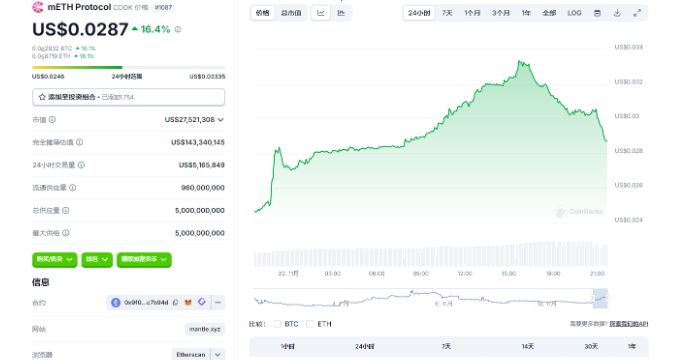Click the star icon to add to portfolio
Image resolution: width=684 pixels, height=360 pixels.
tap(42, 97)
